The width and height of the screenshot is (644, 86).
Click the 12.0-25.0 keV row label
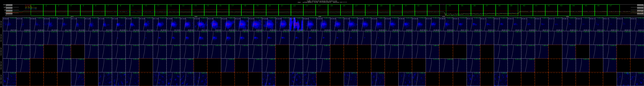[1, 52]
